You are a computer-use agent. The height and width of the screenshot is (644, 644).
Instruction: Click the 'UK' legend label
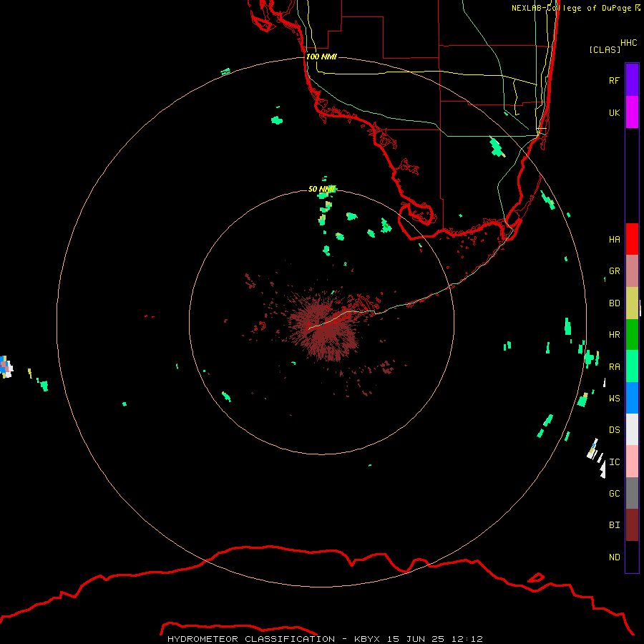click(x=614, y=112)
